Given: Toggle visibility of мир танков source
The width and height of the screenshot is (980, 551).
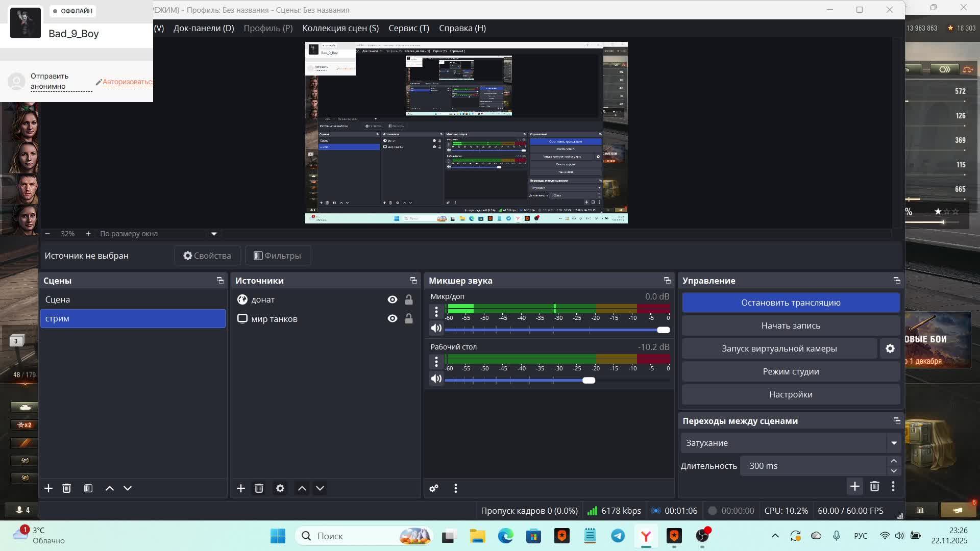Looking at the screenshot, I should tap(392, 318).
